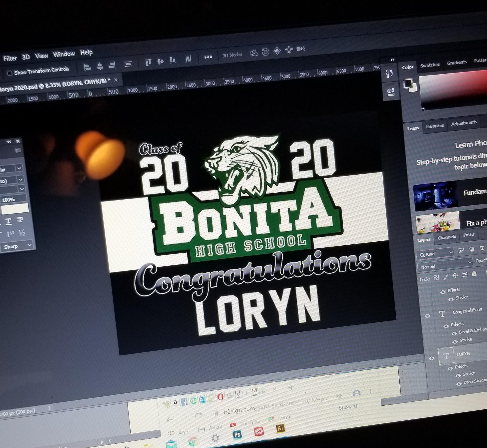487x448 pixels.
Task: Click Settings gear in taskbar
Action: coord(215,438)
